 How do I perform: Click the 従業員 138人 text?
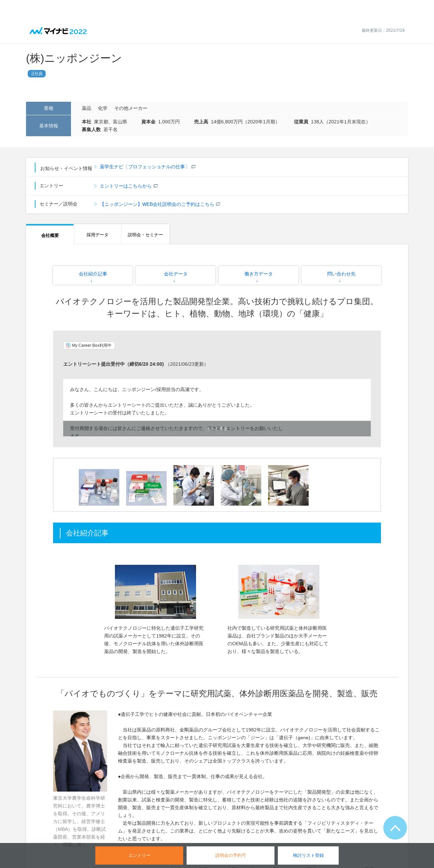pos(332,122)
